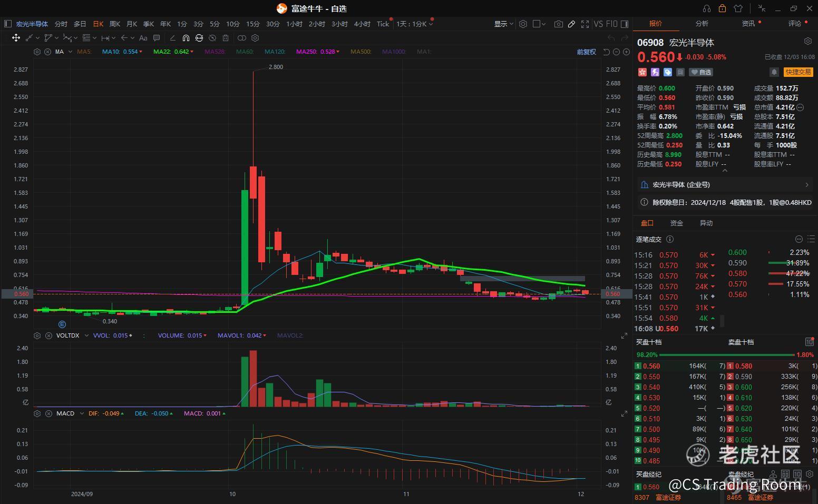Set price alert with bell icon
The image size is (818, 504).
774,72
